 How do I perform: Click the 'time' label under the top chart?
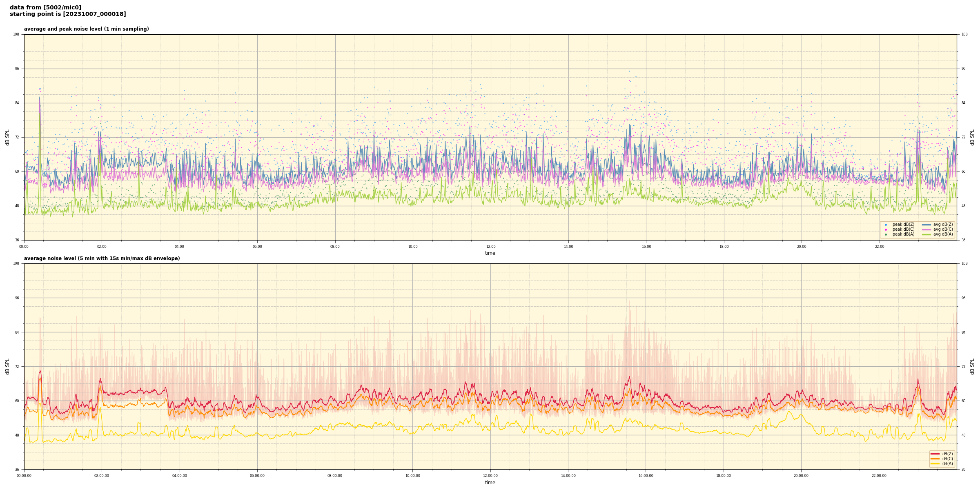(490, 253)
